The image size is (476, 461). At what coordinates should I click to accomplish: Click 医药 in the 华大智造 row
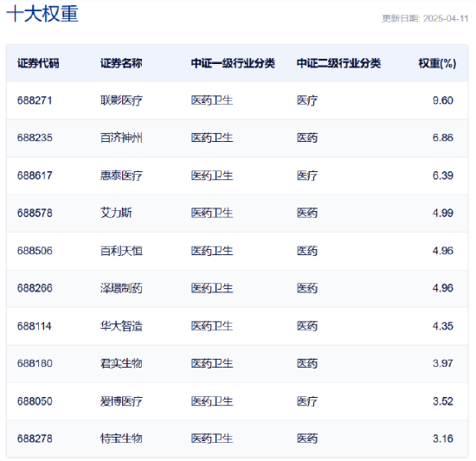coord(307,326)
